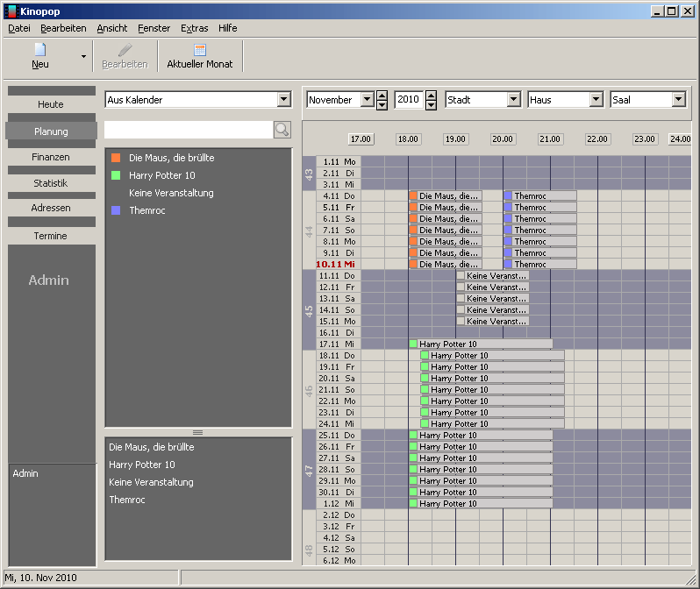Expand the Stadt dropdown
The width and height of the screenshot is (700, 589).
point(513,100)
